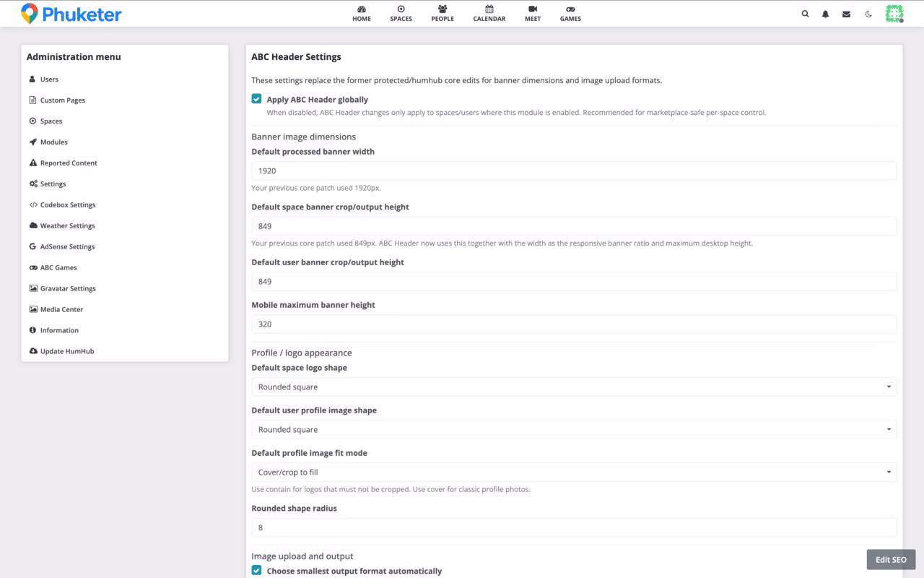Open Default space logo shape dropdown
This screenshot has height=578, width=924.
[x=574, y=387]
